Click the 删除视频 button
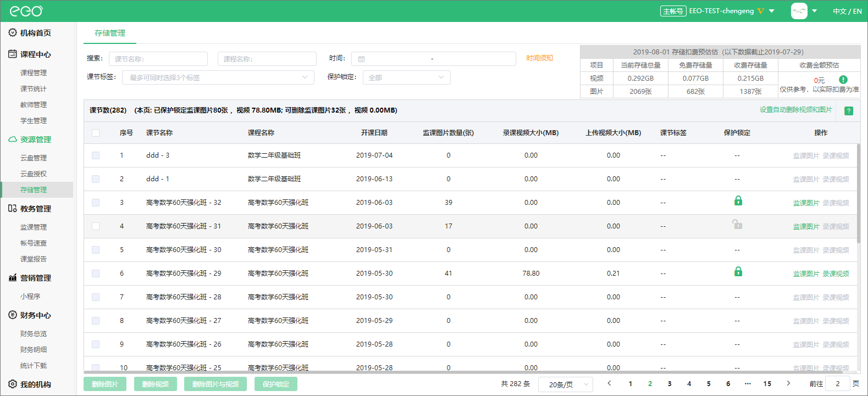This screenshot has height=396, width=868. (x=156, y=384)
